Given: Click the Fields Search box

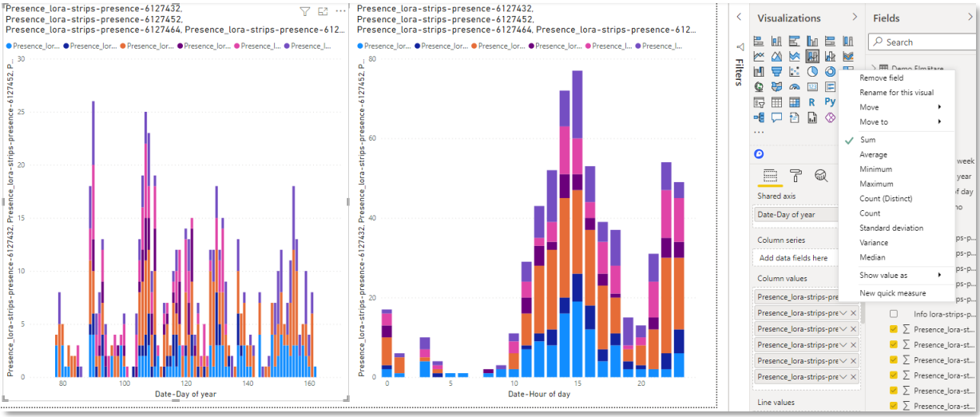Looking at the screenshot, I should pos(923,42).
